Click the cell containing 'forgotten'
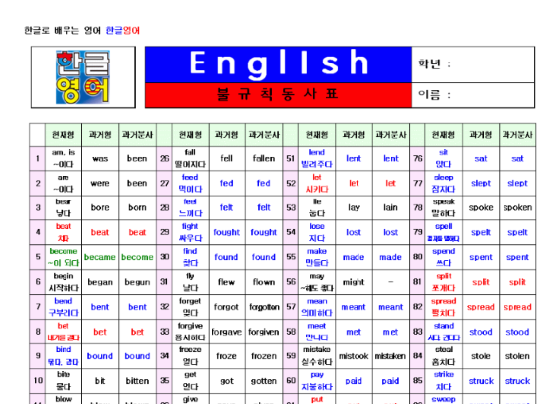This screenshot has height=404, width=553. pos(264,307)
